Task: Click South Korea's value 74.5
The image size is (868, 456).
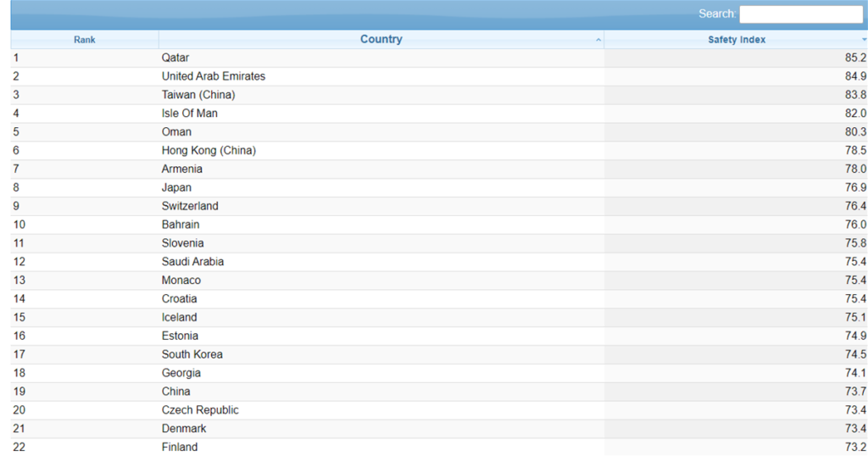Action: [x=855, y=354]
